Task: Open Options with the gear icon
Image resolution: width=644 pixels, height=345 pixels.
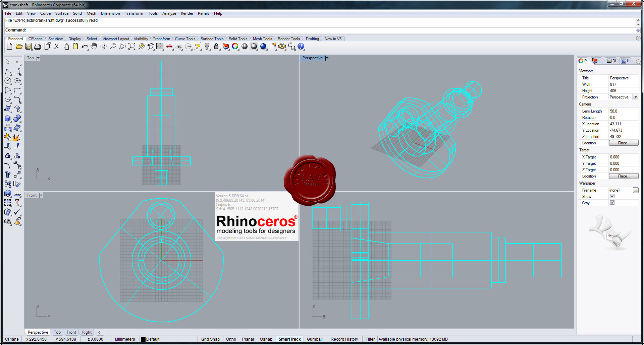Action: click(282, 47)
